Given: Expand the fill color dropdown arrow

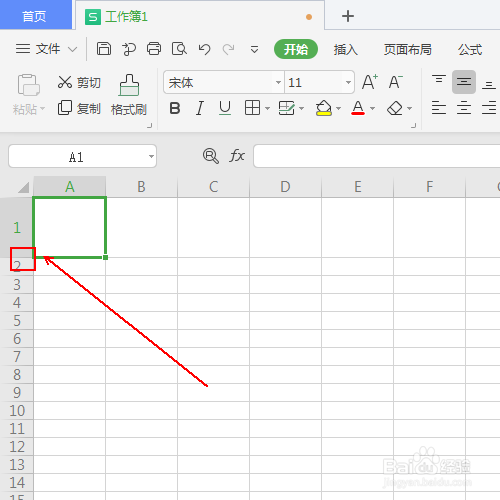Looking at the screenshot, I should (x=338, y=108).
